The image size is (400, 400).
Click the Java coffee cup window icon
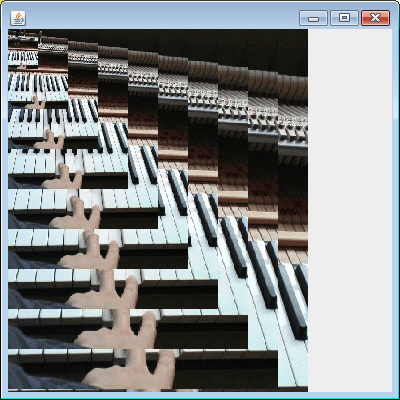pos(18,18)
